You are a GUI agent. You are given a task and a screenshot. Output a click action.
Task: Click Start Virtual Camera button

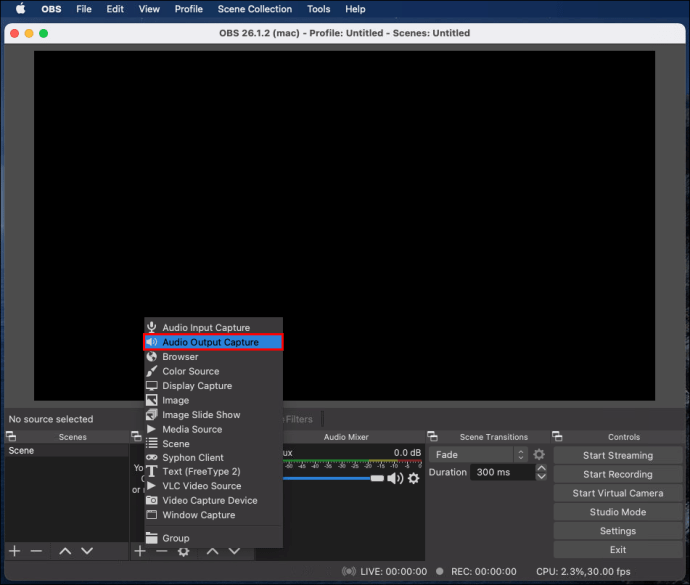(618, 493)
